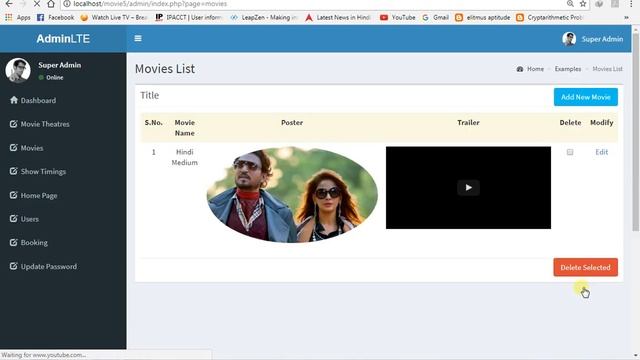The height and width of the screenshot is (360, 640).
Task: Click the sidebar Super Admin profile picture
Action: (18, 70)
